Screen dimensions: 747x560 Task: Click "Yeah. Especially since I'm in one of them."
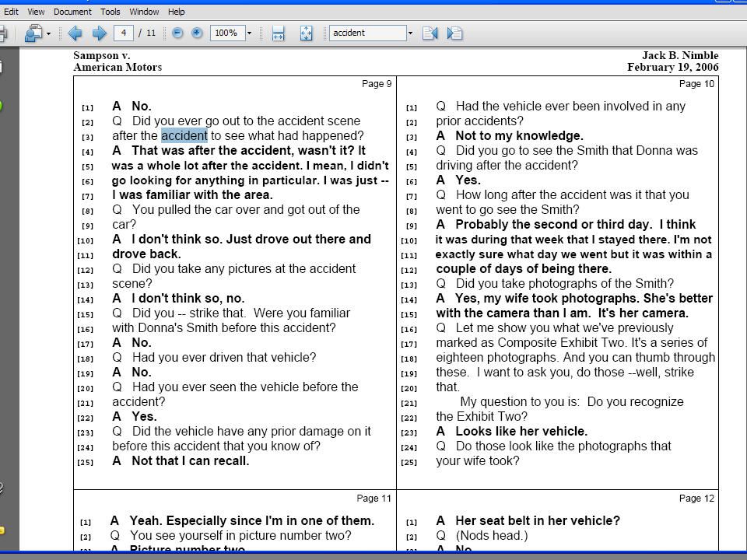251,520
